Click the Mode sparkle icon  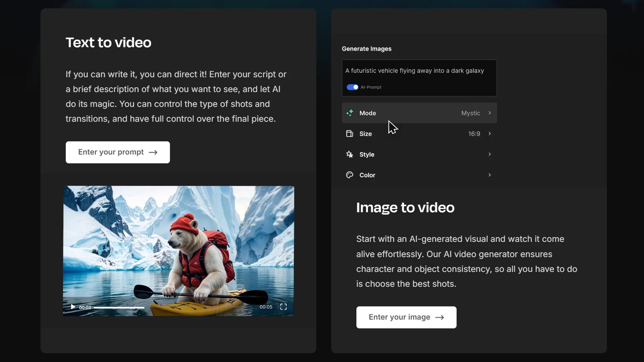349,113
